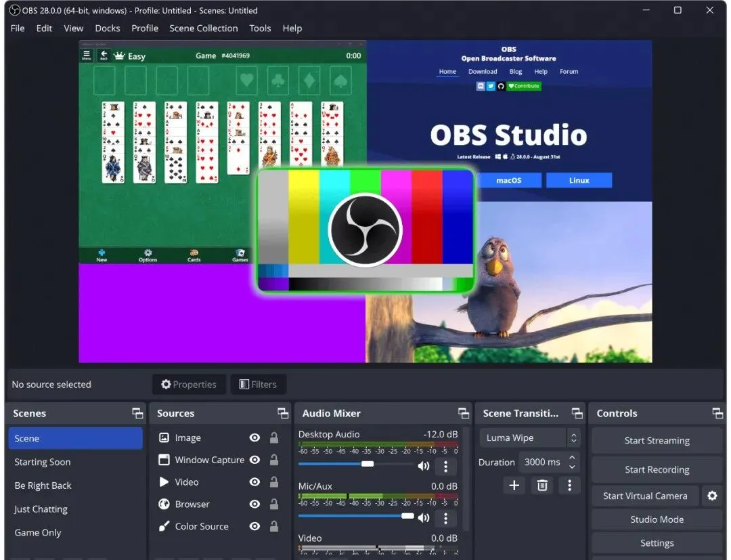
Task: Open the Scene Collection menu
Action: (x=204, y=28)
